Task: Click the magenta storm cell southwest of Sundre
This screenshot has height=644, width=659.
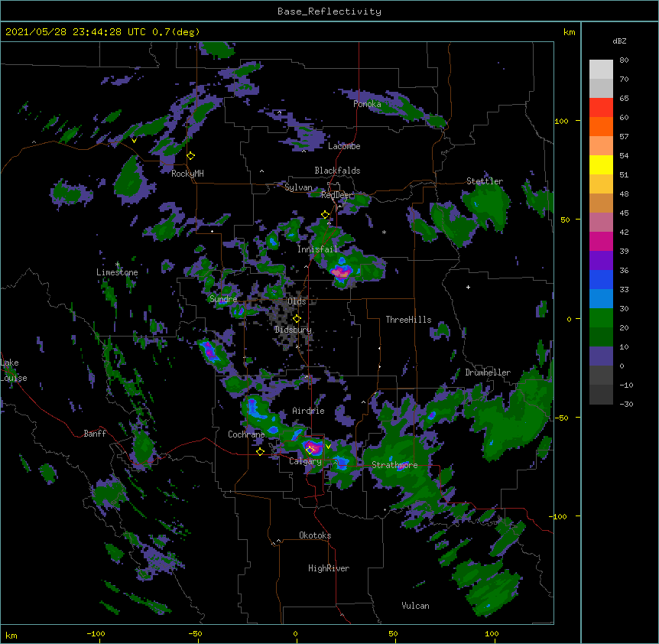Action: tap(210, 352)
